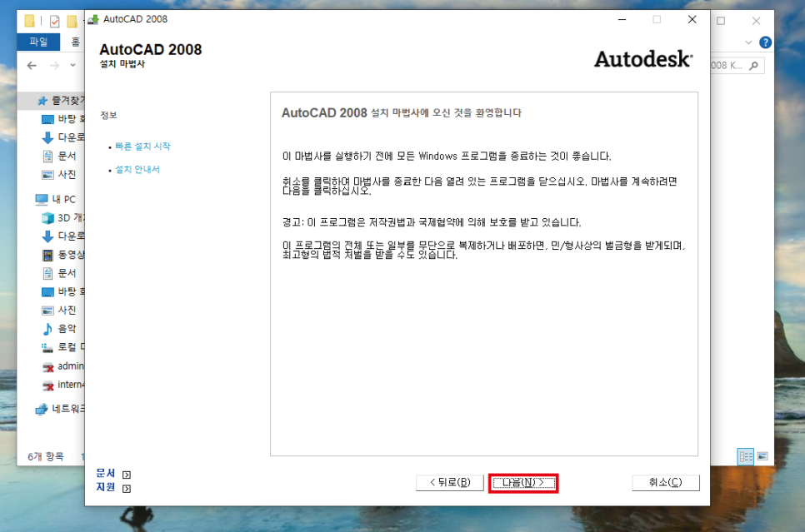
Task: Switch Explorer to details view icon
Action: [746, 456]
